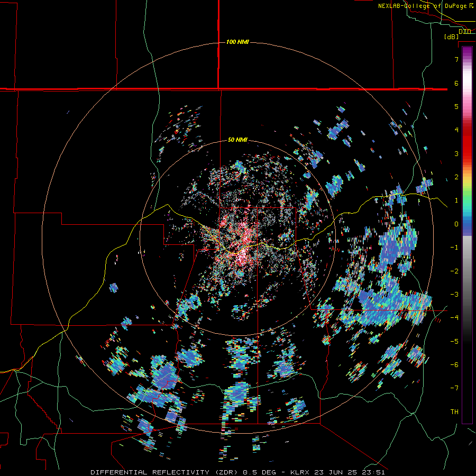Click the "DIFFERENTIAL REFLECTIVITY (ZDR)" caption at bottom
This screenshot has height=476, width=476.
[165, 472]
